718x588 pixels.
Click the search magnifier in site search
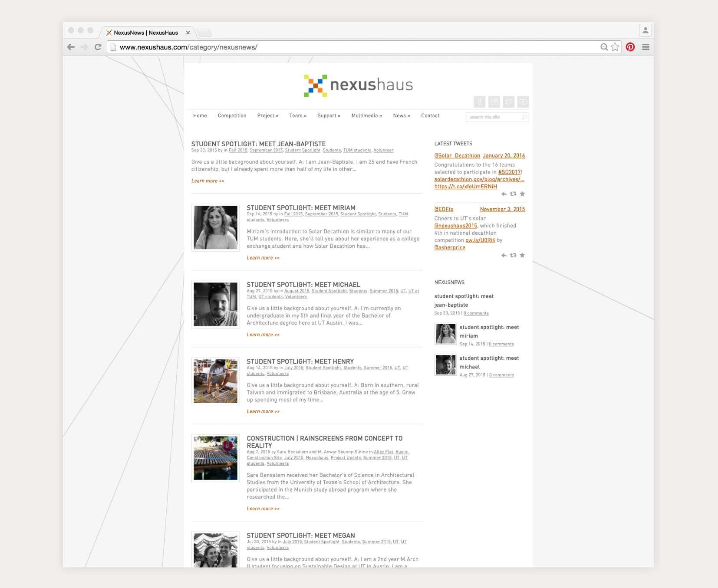[x=524, y=117]
